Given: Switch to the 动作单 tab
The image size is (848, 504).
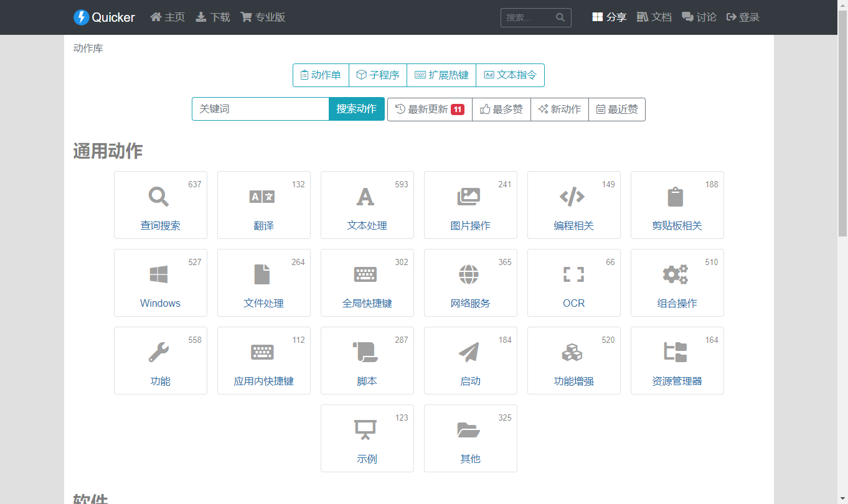Looking at the screenshot, I should click(x=321, y=75).
